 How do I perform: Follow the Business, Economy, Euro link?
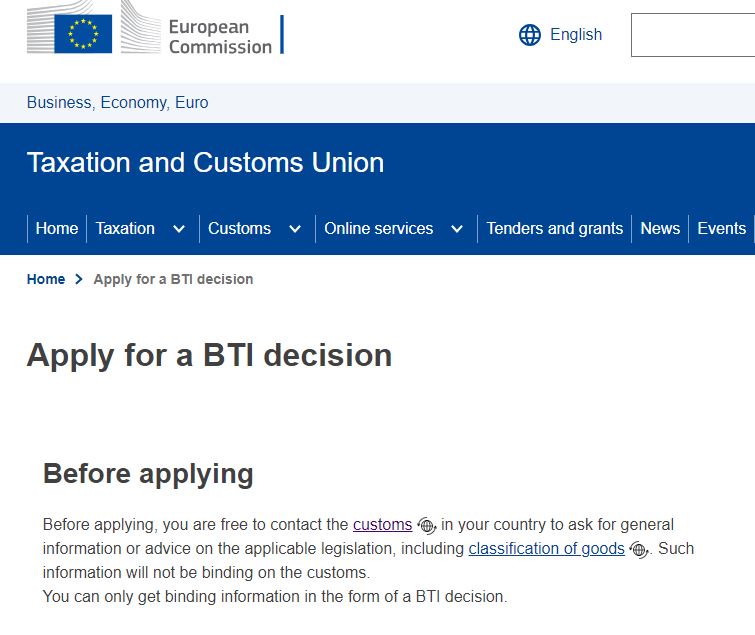[x=117, y=102]
